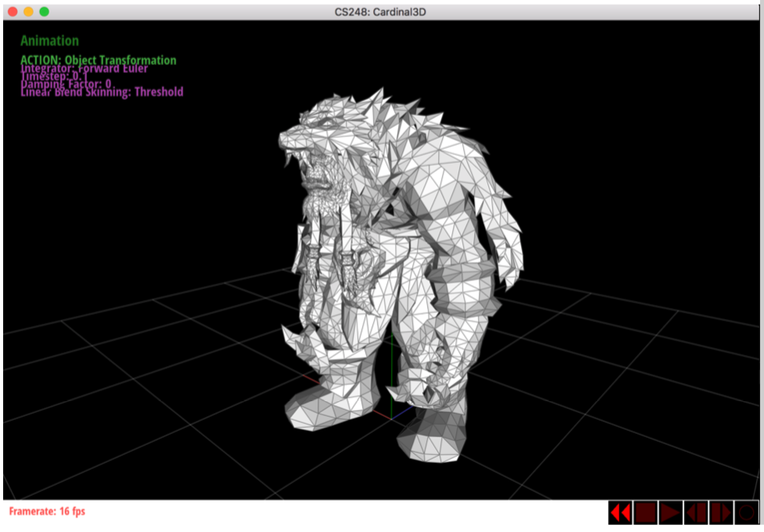Screen dimensions: 764x532
Task: Click the green vertical axis line
Action: pyautogui.click(x=390, y=368)
